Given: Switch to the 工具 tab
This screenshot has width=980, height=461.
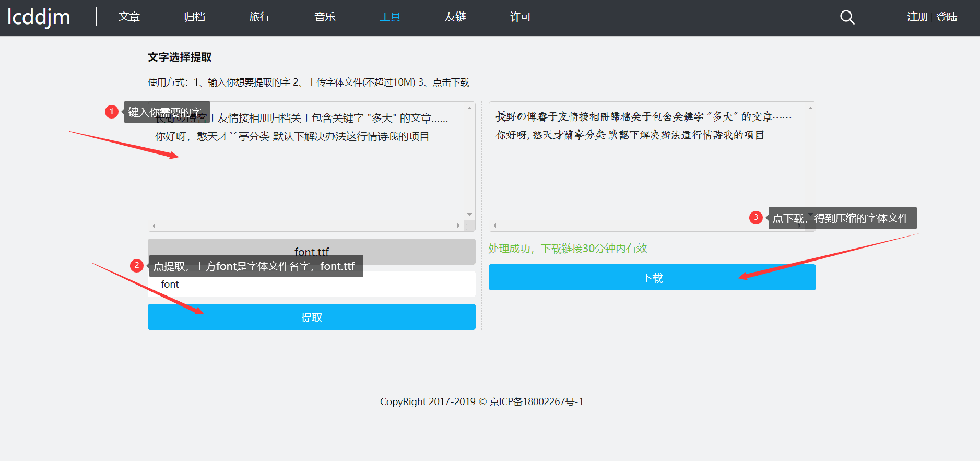Looking at the screenshot, I should [390, 17].
